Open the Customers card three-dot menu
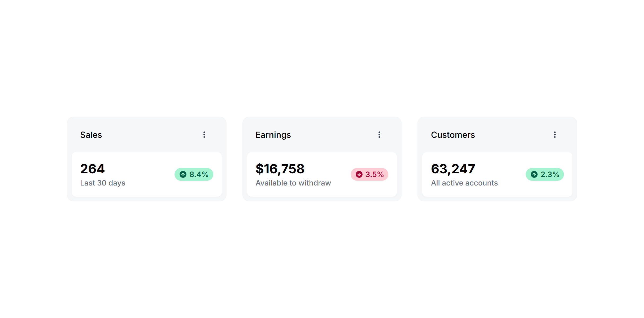Screen dimensions: 644x318 (555, 135)
